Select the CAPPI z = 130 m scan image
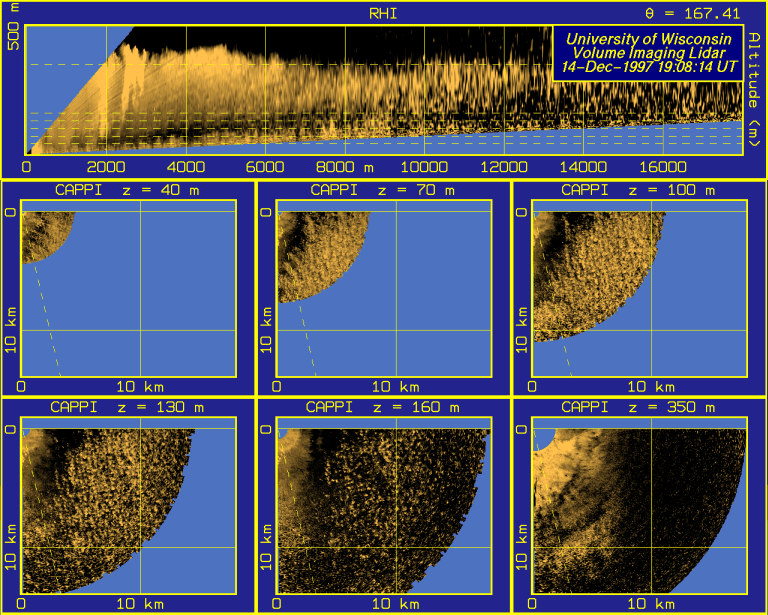768x615 pixels. click(x=128, y=505)
